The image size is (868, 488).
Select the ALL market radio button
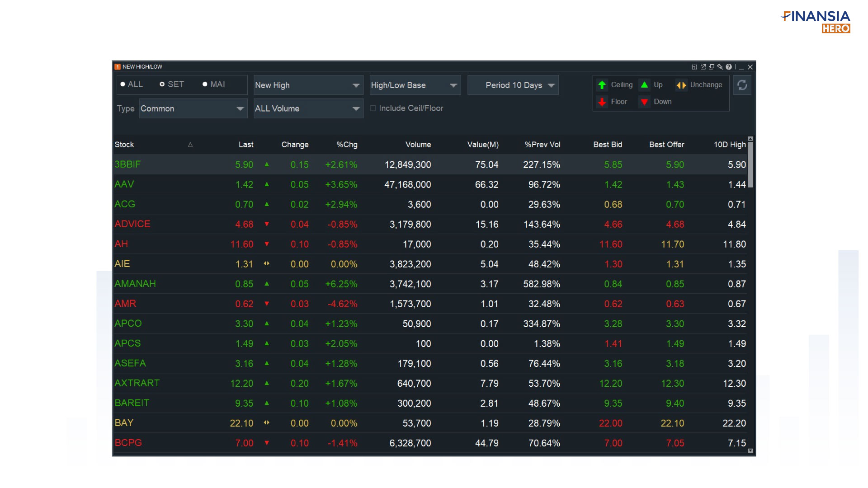click(x=123, y=84)
